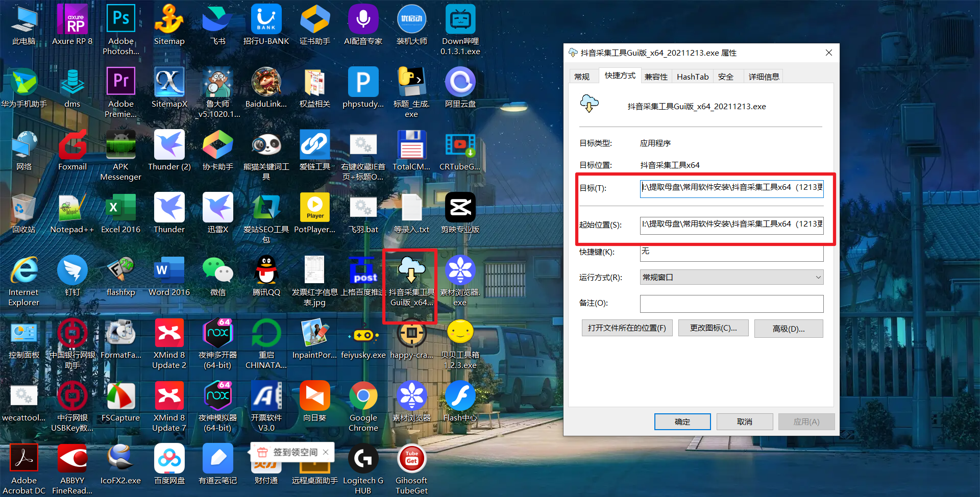The width and height of the screenshot is (980, 497).
Task: Open 百度网盘 Baidu Netdisk icon
Action: point(169,458)
